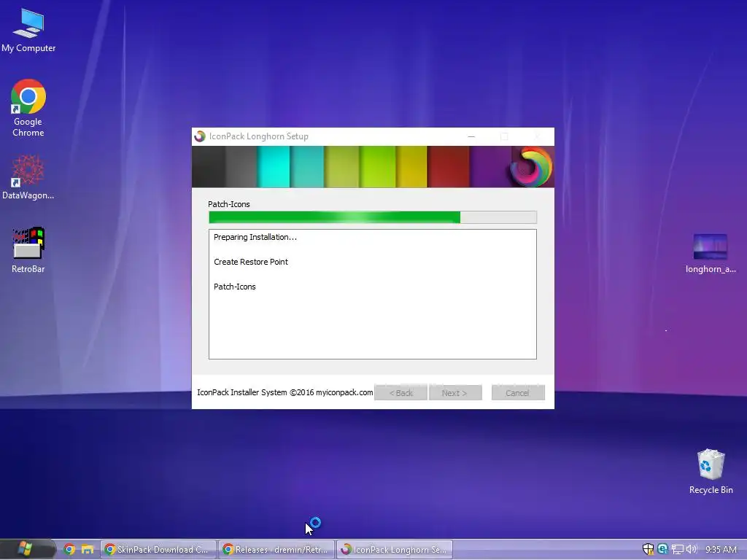The image size is (747, 560).
Task: Open the Recycle Bin
Action: click(711, 472)
